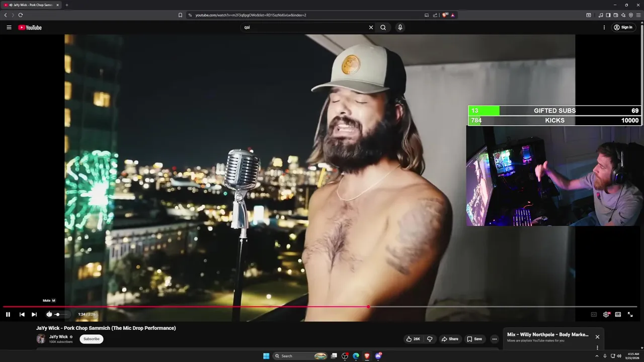The width and height of the screenshot is (644, 362).
Task: Click the video title text
Action: (106, 328)
